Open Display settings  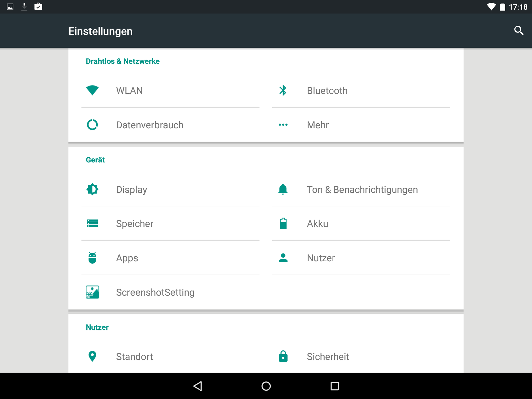171,189
